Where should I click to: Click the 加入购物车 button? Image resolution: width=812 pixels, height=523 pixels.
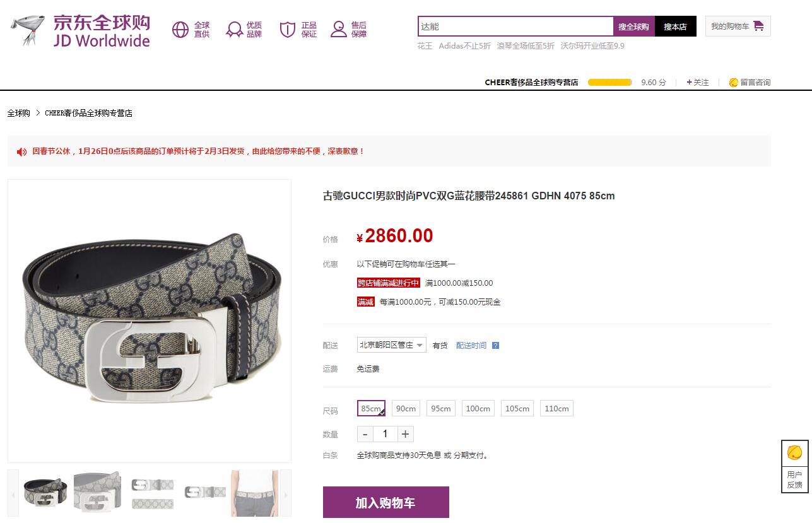pyautogui.click(x=385, y=502)
